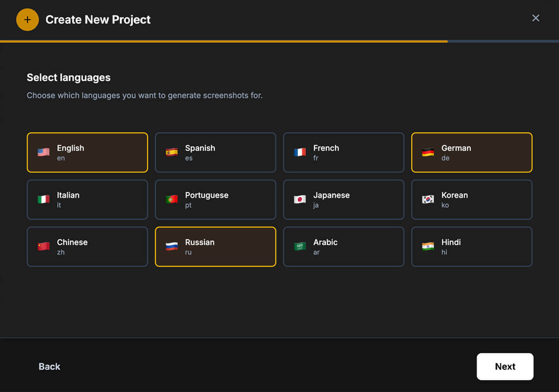This screenshot has height=392, width=559.
Task: Click the French flag icon
Action: coord(300,152)
